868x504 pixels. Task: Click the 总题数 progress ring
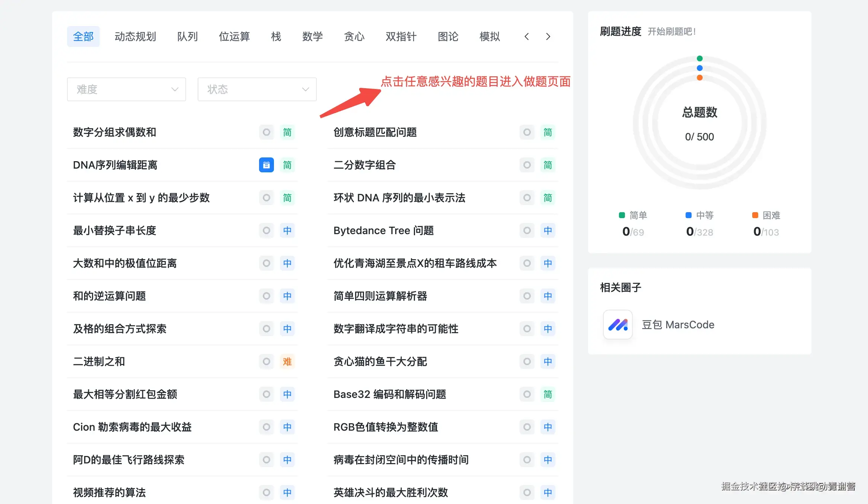pyautogui.click(x=699, y=123)
